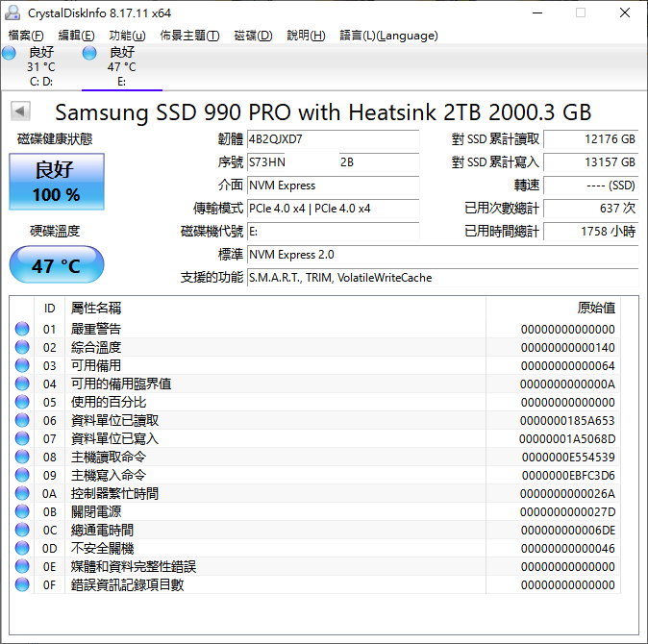The height and width of the screenshot is (644, 648).
Task: Select the E: disk tab at 47 °C
Action: click(x=122, y=66)
